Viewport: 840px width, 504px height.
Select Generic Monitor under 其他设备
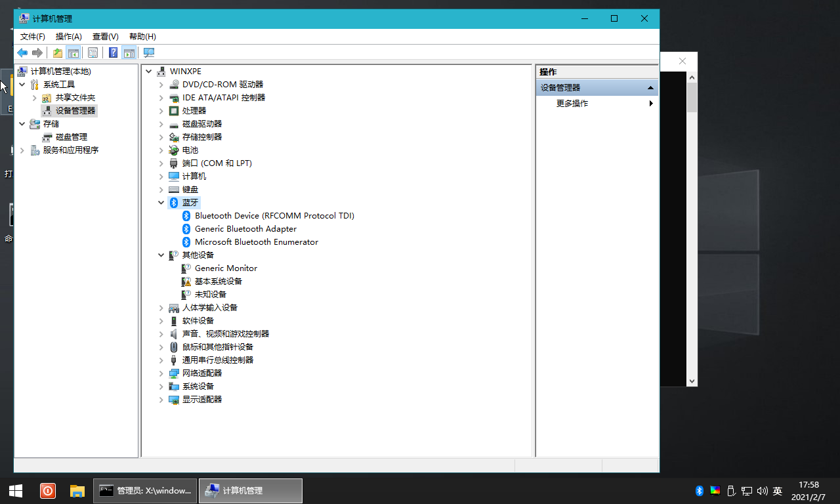pyautogui.click(x=226, y=268)
